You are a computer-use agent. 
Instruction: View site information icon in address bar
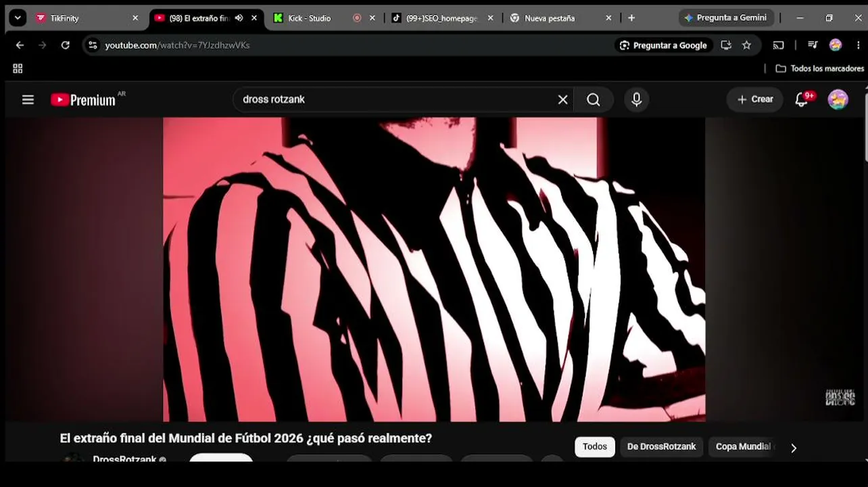[x=93, y=45]
